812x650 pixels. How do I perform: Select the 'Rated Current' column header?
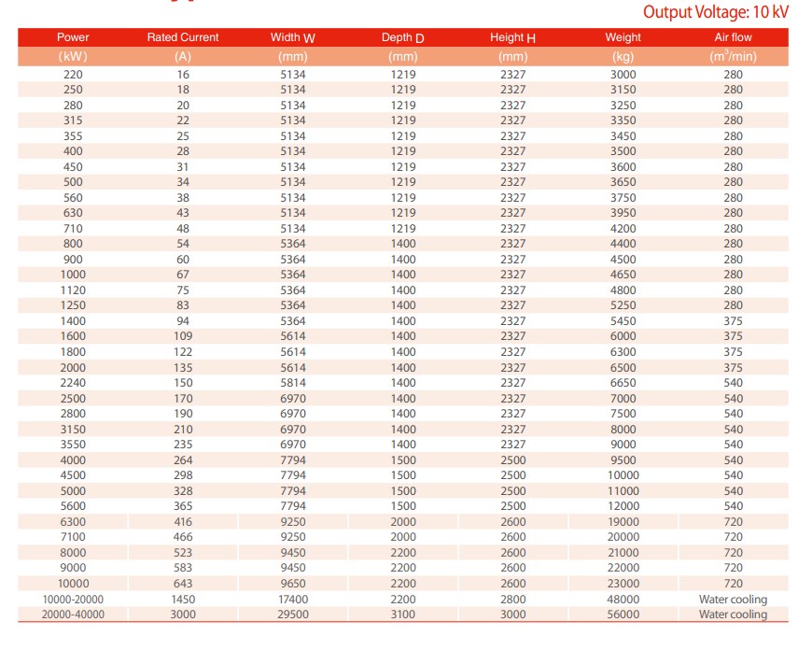[183, 37]
